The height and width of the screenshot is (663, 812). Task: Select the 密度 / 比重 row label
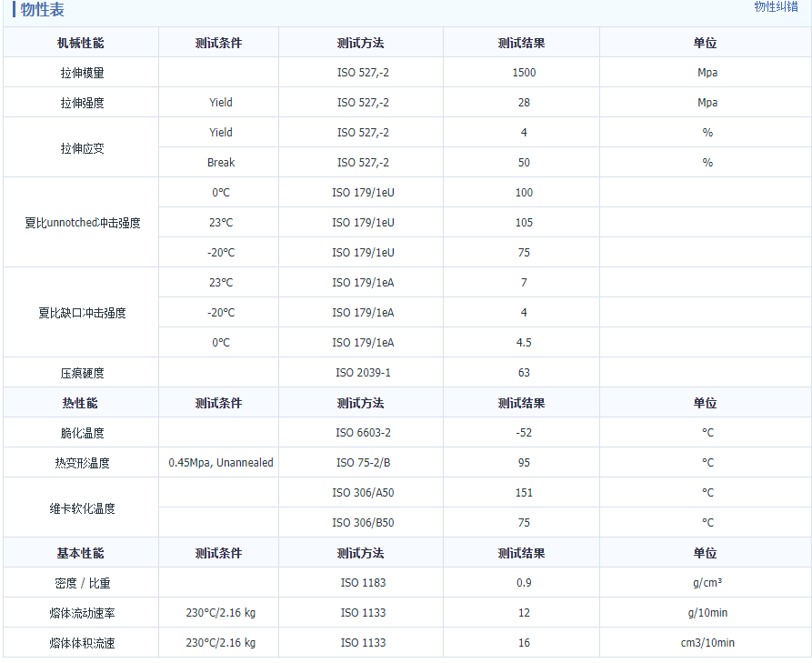pos(82,583)
